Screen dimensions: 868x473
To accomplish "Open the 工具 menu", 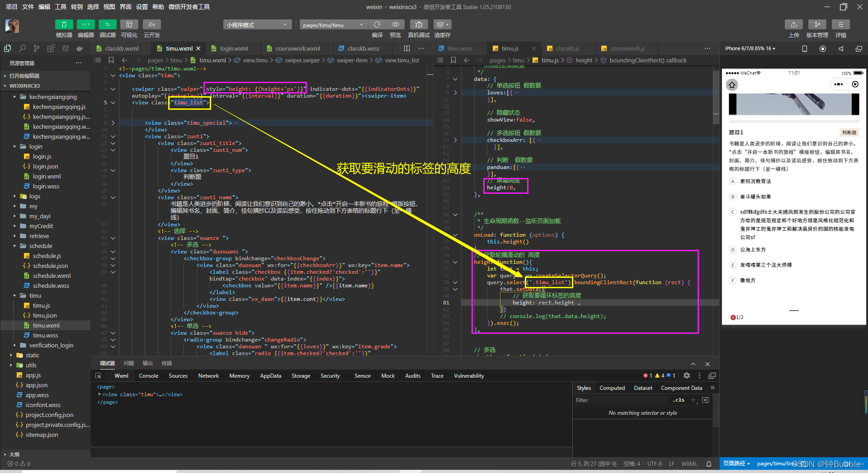I will point(61,7).
